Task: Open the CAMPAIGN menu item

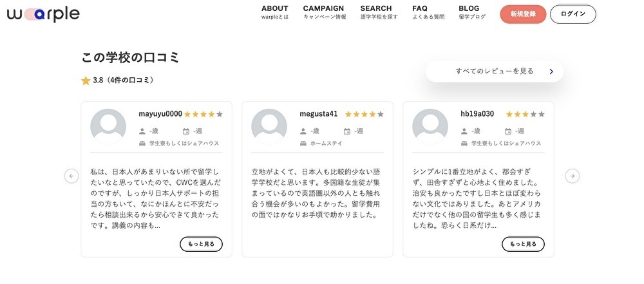Action: coord(325,12)
